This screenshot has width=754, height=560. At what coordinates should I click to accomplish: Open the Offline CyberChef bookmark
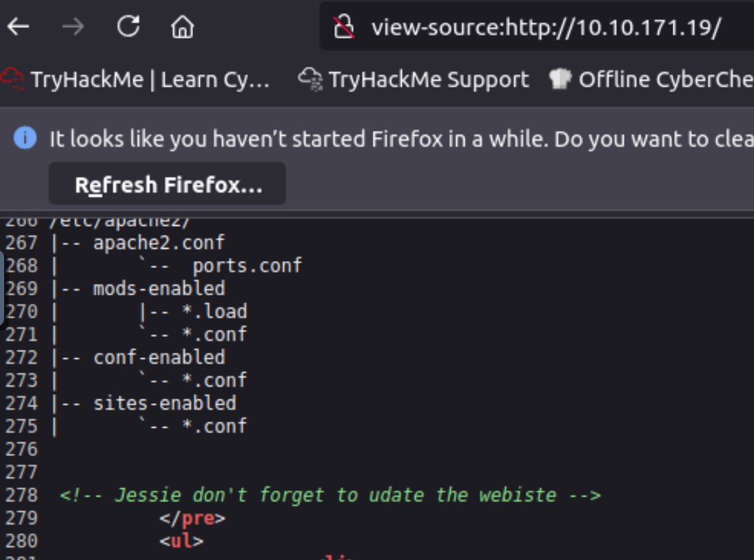point(651,80)
